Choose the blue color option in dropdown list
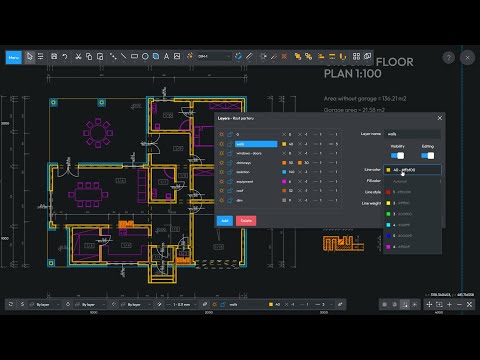The height and width of the screenshot is (360, 480). point(412,236)
